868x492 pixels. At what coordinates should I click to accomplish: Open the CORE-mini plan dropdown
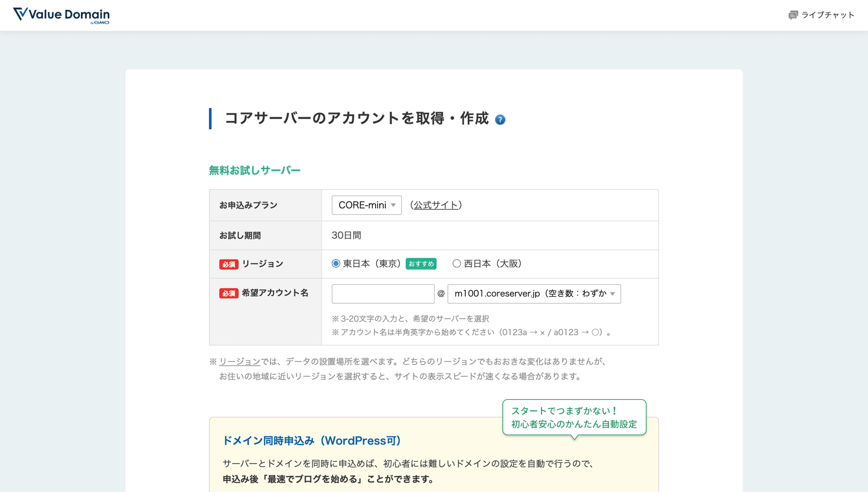coord(367,205)
